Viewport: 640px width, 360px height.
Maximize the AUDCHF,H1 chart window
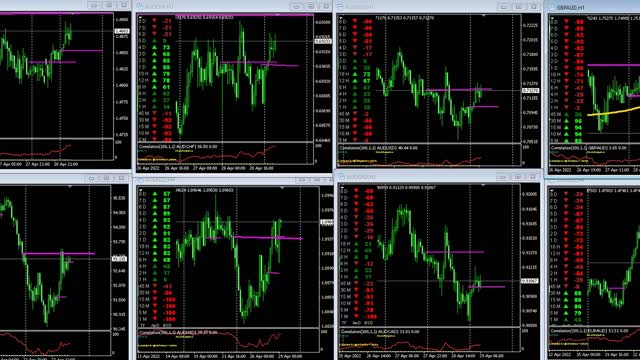pyautogui.click(x=311, y=6)
